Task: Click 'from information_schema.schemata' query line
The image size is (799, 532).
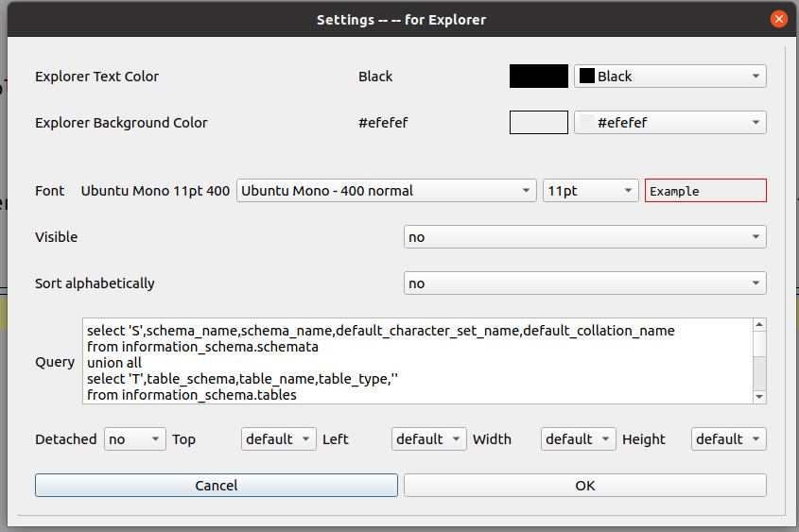Action: (x=202, y=347)
